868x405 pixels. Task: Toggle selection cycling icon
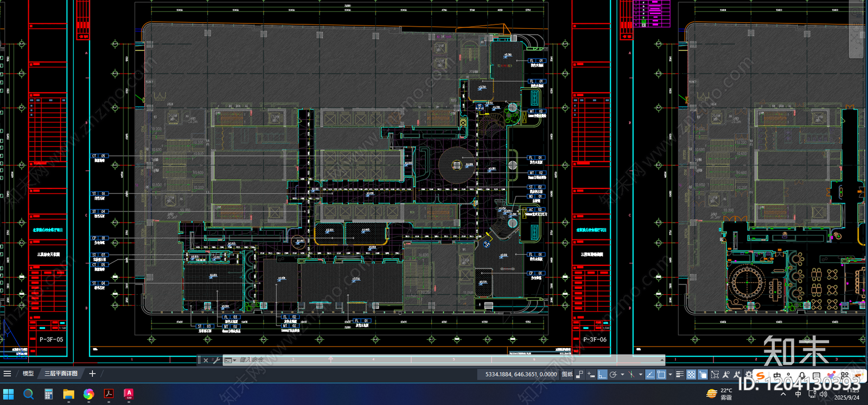703,375
